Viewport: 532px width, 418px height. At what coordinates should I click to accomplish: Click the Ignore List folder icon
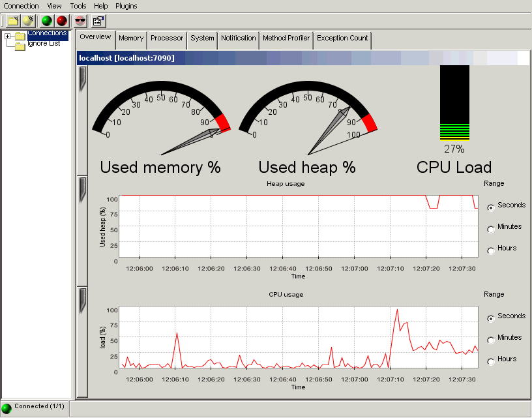[x=20, y=46]
